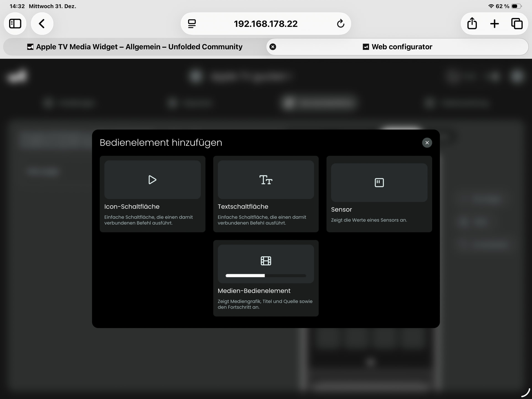
Task: Switch to Apple TV Media Widget tab
Action: 135,47
